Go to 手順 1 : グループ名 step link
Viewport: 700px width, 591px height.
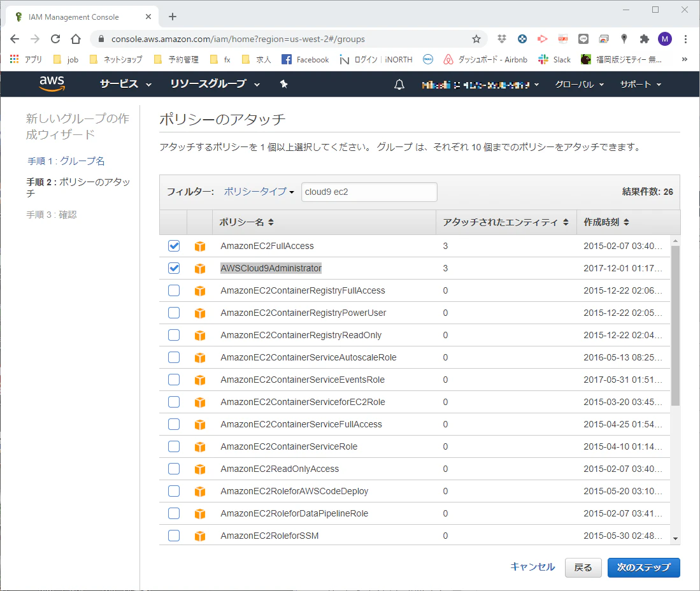(66, 160)
